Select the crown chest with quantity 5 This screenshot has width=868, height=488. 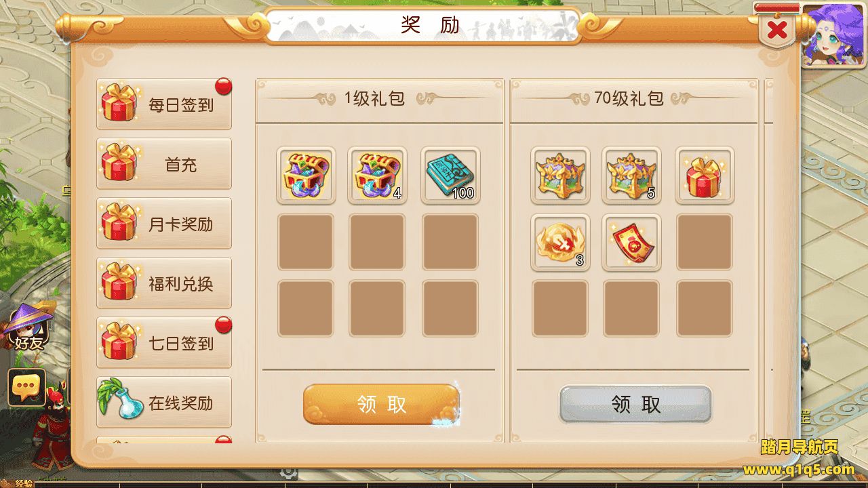[632, 176]
